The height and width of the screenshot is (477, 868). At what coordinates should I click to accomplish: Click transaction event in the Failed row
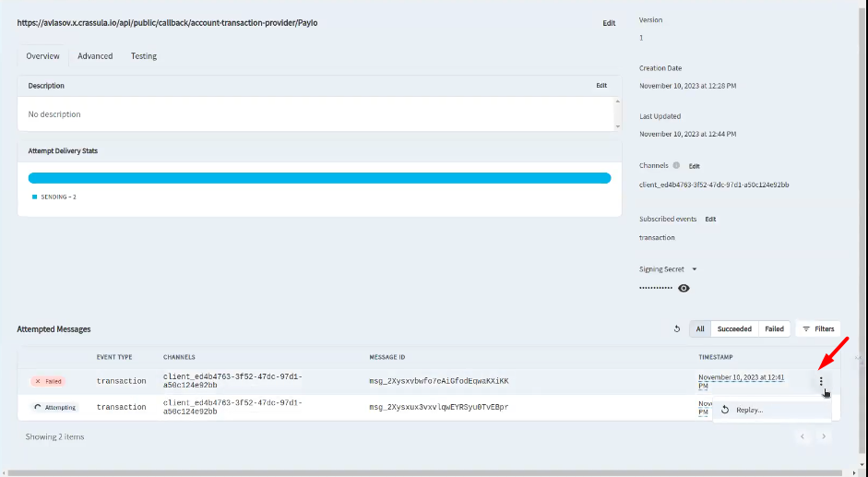[x=121, y=381]
